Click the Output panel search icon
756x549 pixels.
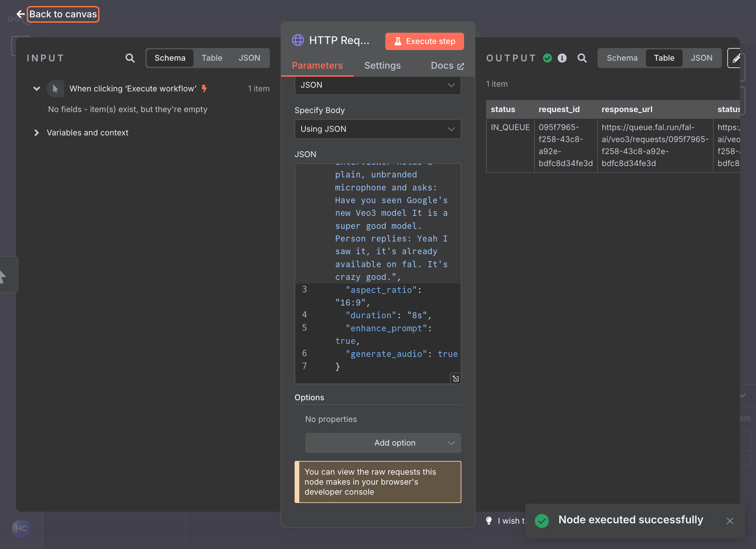(582, 58)
